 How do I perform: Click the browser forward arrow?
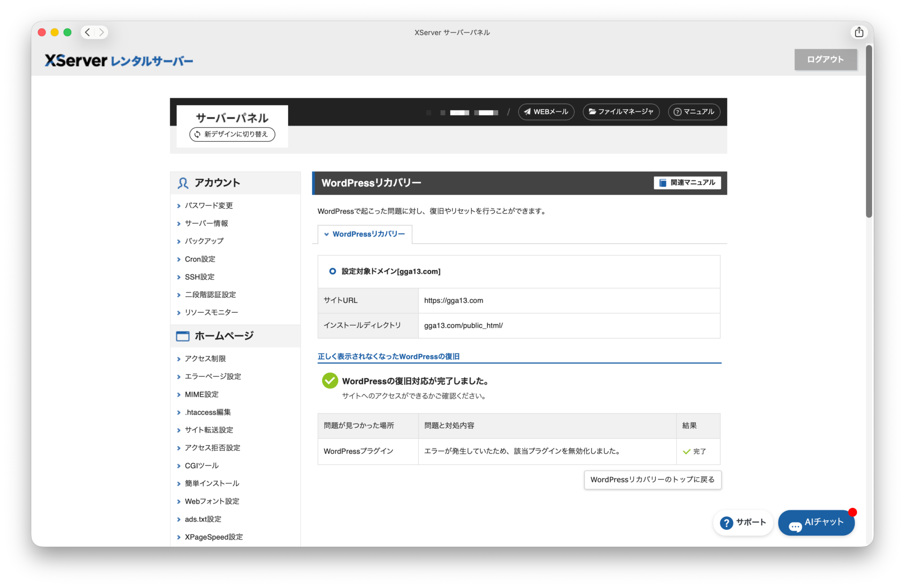[101, 32]
